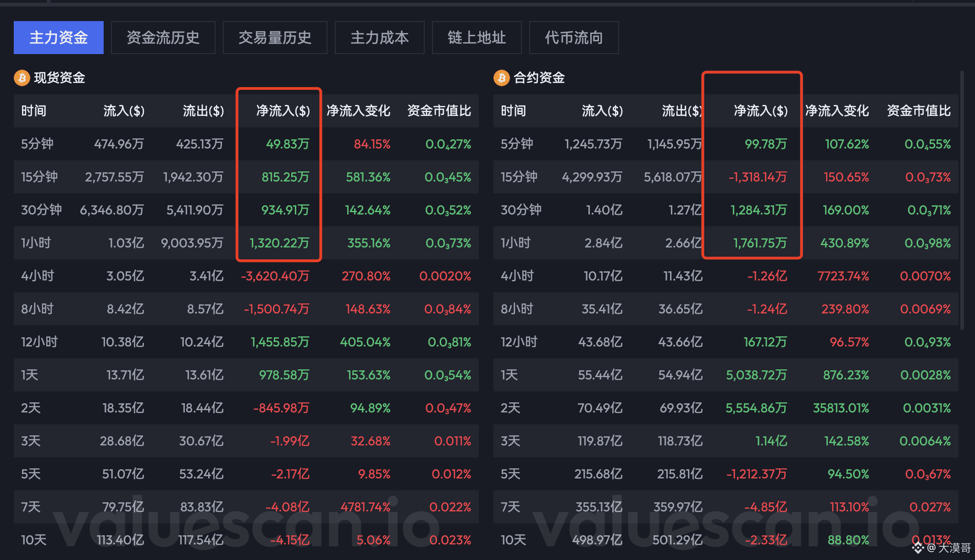
Task: Open the 交易量历史 tab
Action: (275, 38)
